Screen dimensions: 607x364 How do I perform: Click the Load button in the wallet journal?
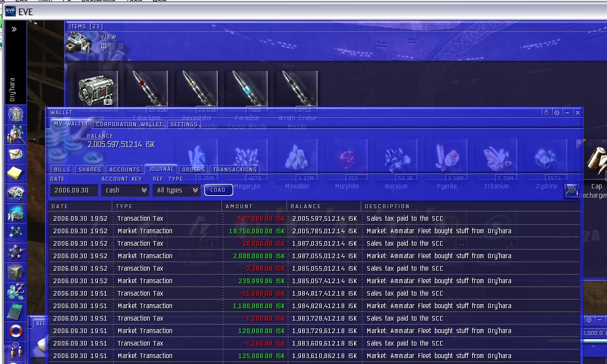pyautogui.click(x=218, y=190)
